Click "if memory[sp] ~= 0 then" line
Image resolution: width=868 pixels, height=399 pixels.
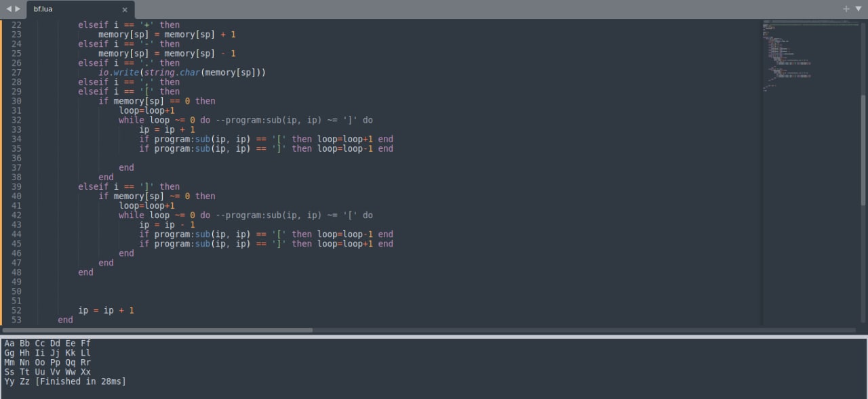(157, 196)
